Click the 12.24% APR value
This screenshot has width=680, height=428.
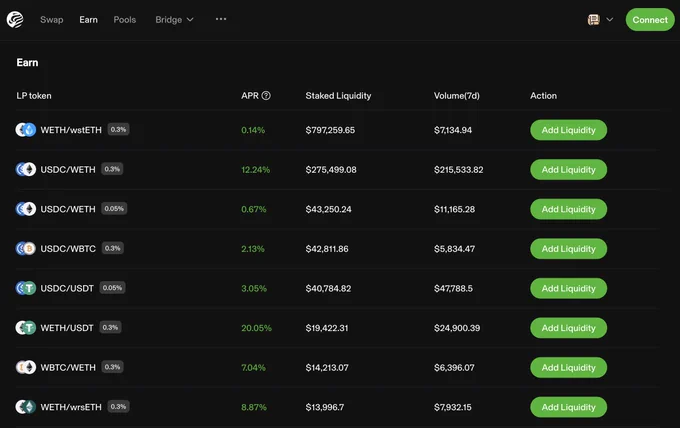pyautogui.click(x=255, y=170)
